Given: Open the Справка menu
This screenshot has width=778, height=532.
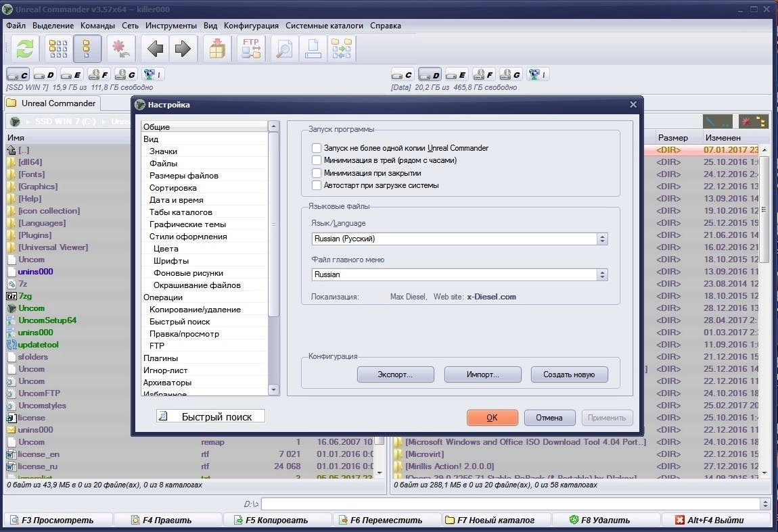Looking at the screenshot, I should 386,25.
